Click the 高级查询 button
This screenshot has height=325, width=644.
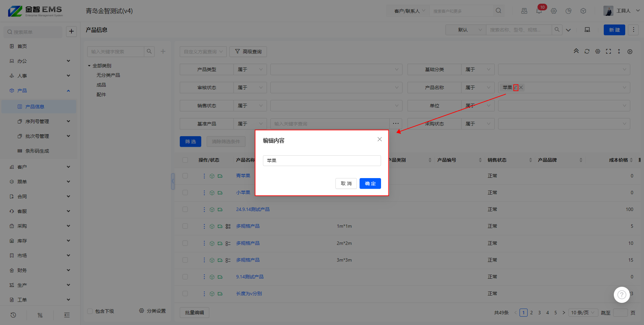pyautogui.click(x=248, y=52)
